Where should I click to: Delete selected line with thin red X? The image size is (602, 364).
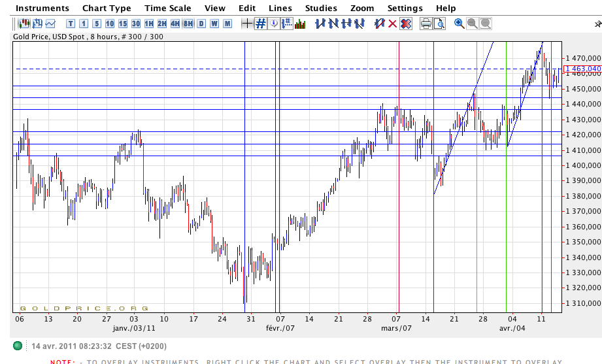392,24
